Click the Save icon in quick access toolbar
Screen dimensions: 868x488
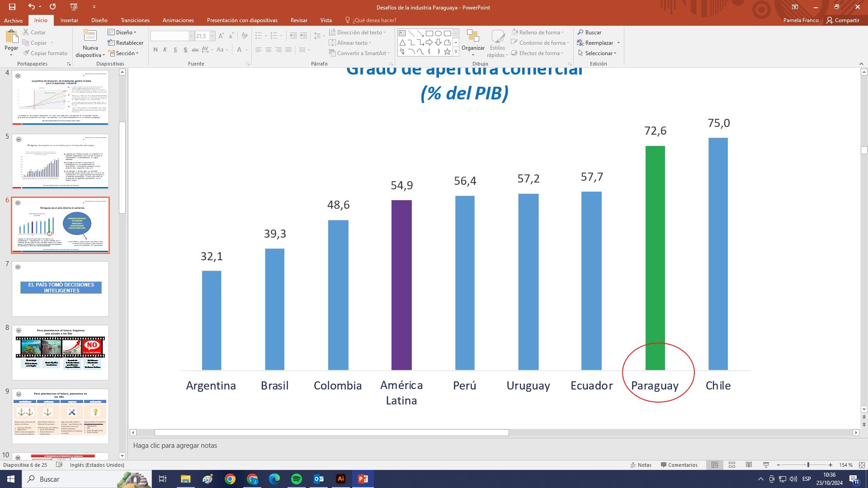click(12, 7)
